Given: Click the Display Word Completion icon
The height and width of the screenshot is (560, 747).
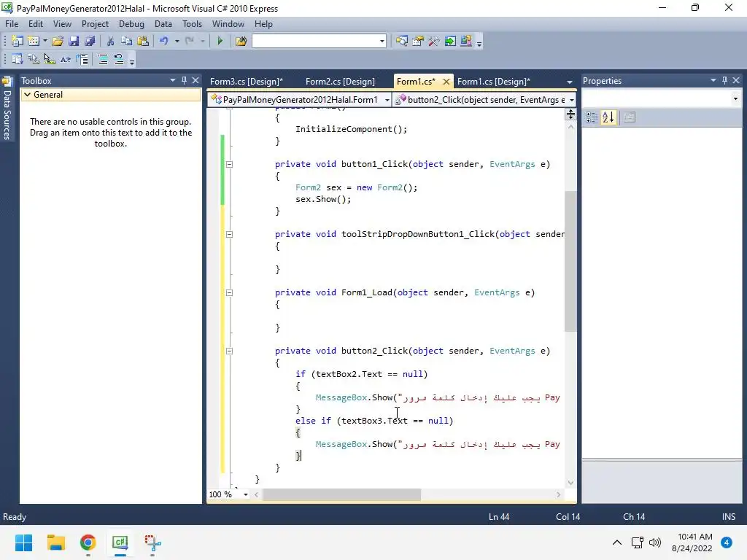Looking at the screenshot, I should [x=66, y=60].
